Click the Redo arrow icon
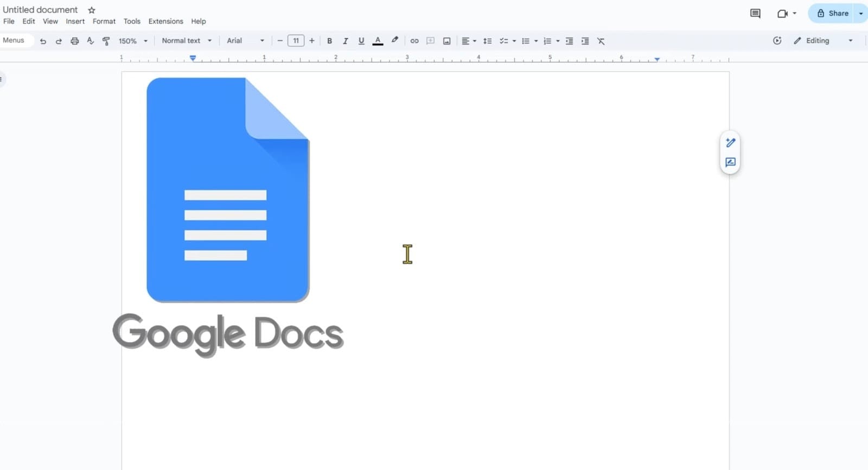This screenshot has height=470, width=868. click(59, 41)
